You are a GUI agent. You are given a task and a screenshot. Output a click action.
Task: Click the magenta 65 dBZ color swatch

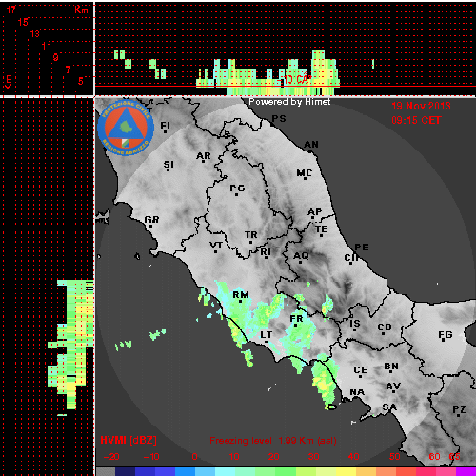pos(466,471)
